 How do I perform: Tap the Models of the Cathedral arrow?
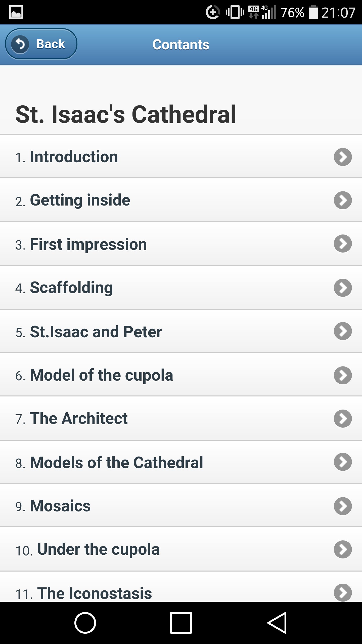[343, 462]
